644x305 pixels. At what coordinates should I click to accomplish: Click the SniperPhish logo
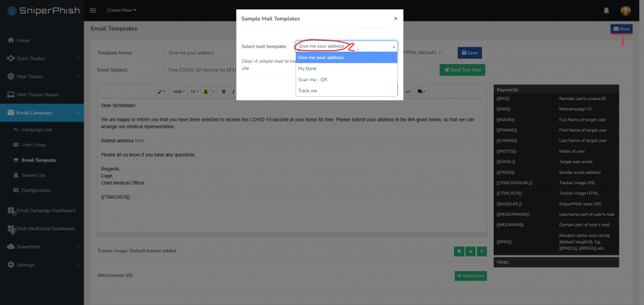42,11
